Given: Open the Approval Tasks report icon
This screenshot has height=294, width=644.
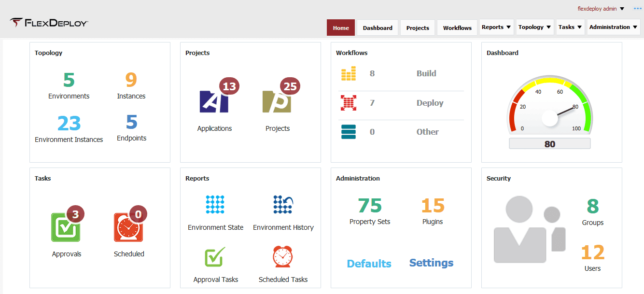Looking at the screenshot, I should 215,257.
